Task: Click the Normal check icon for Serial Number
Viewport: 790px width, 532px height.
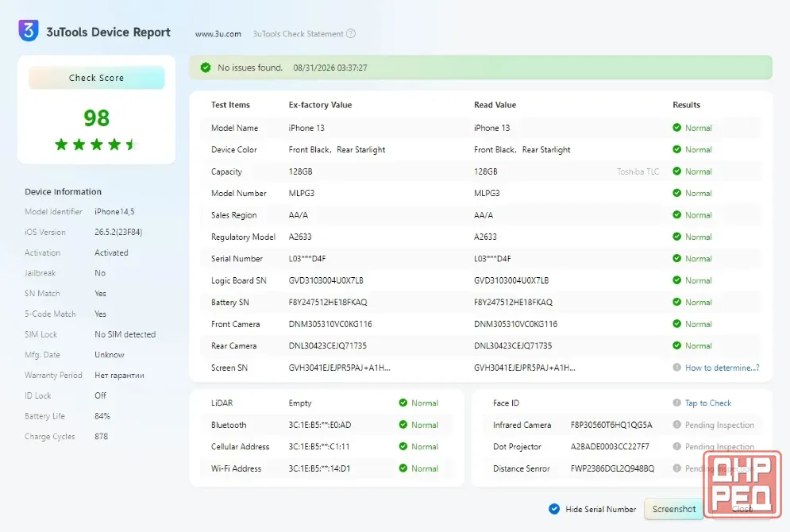Action: tap(676, 258)
